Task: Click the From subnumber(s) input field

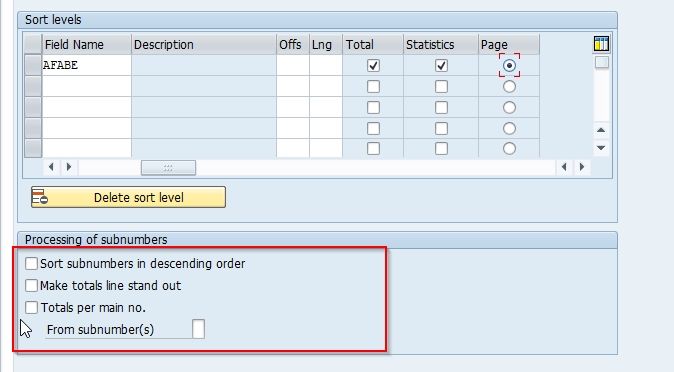Action: (x=198, y=329)
